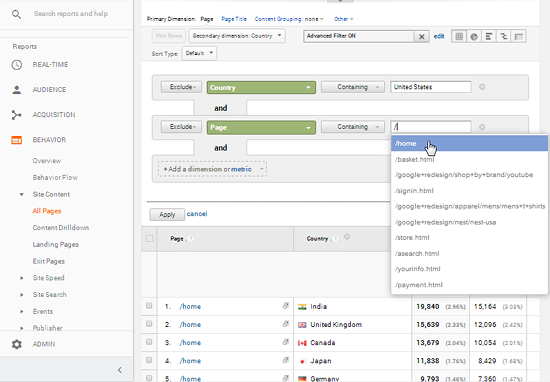
Task: Open /home Canada row external link icon
Action: click(x=286, y=342)
